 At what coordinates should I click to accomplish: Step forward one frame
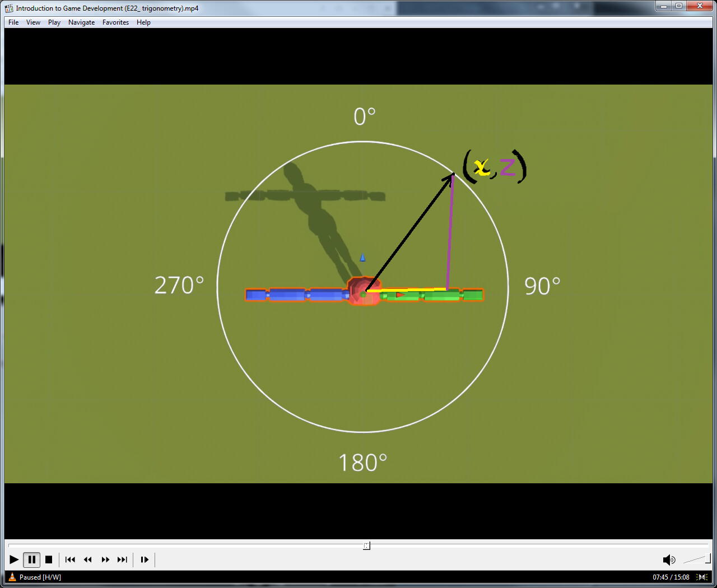(x=145, y=559)
